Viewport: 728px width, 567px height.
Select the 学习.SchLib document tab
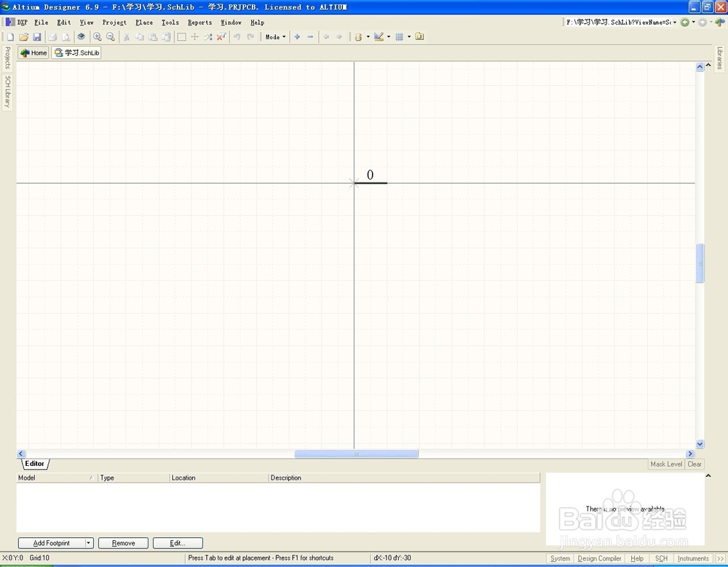(x=76, y=53)
